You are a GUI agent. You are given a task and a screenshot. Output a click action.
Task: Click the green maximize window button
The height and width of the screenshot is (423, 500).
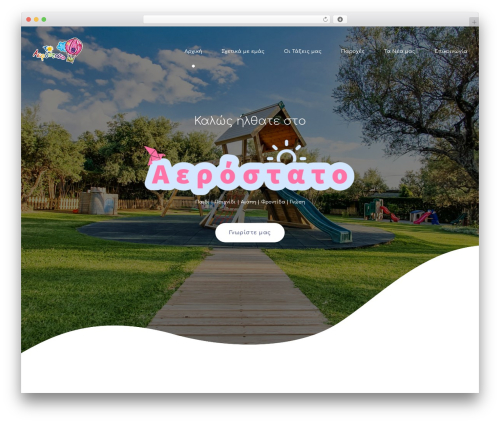44,19
